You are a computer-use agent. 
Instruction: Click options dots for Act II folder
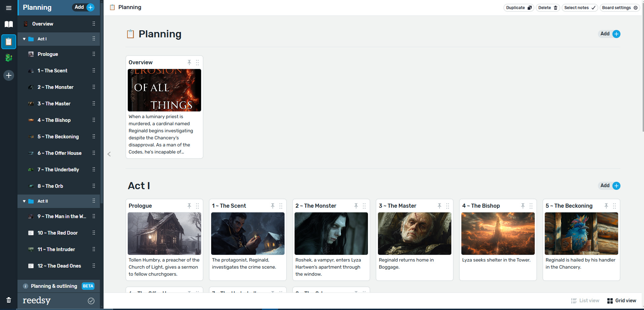(x=94, y=201)
